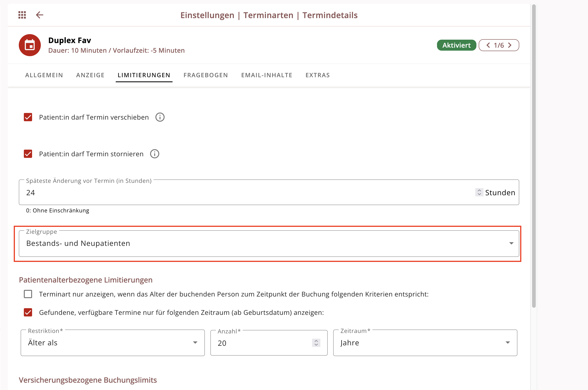
Task: Uncheck Patient:in darf Termin stornieren
Action: coord(28,154)
